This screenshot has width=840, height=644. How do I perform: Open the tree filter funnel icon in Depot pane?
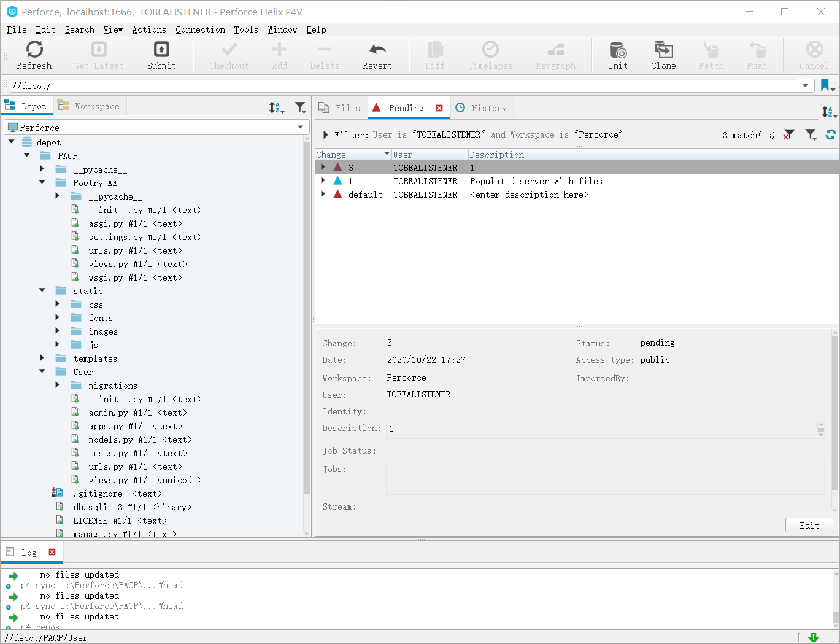(x=300, y=108)
